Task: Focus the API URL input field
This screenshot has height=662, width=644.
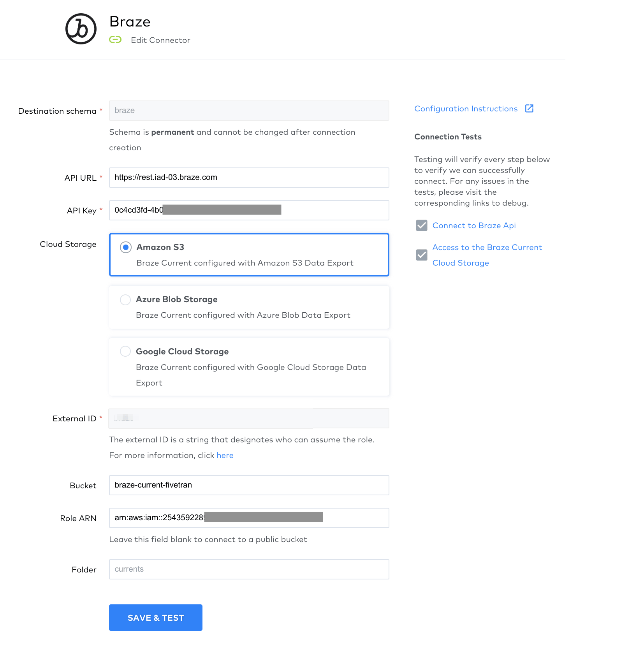Action: pyautogui.click(x=249, y=177)
